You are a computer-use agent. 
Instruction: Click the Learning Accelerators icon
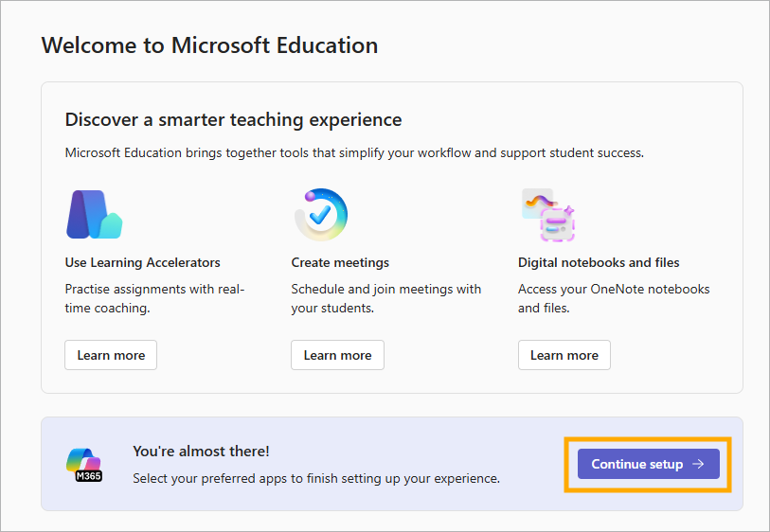(x=95, y=215)
